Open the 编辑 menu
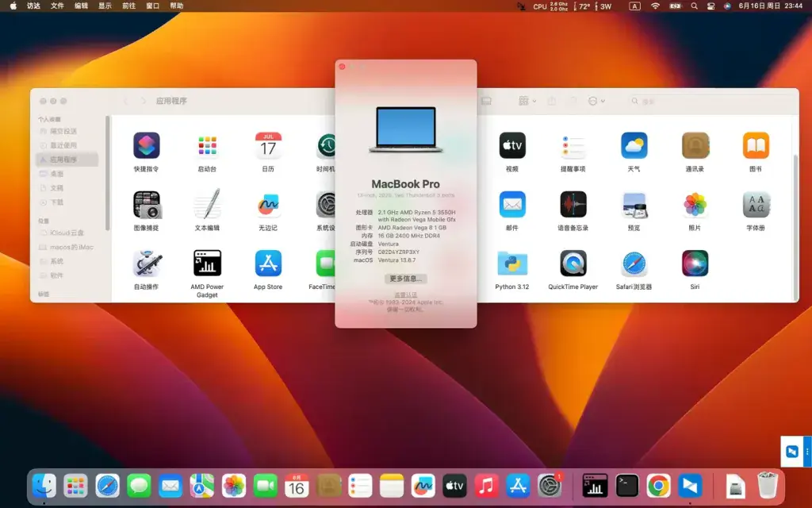The width and height of the screenshot is (812, 508). coord(81,6)
